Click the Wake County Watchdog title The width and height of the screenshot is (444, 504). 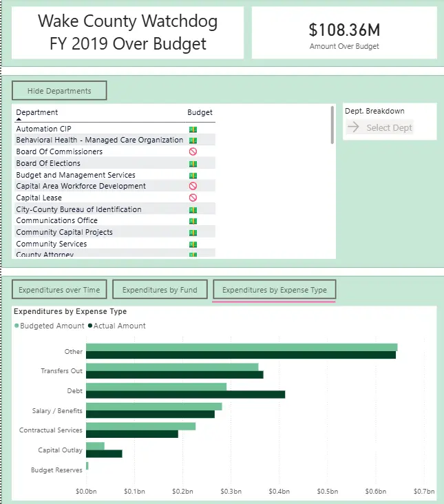[x=127, y=32]
